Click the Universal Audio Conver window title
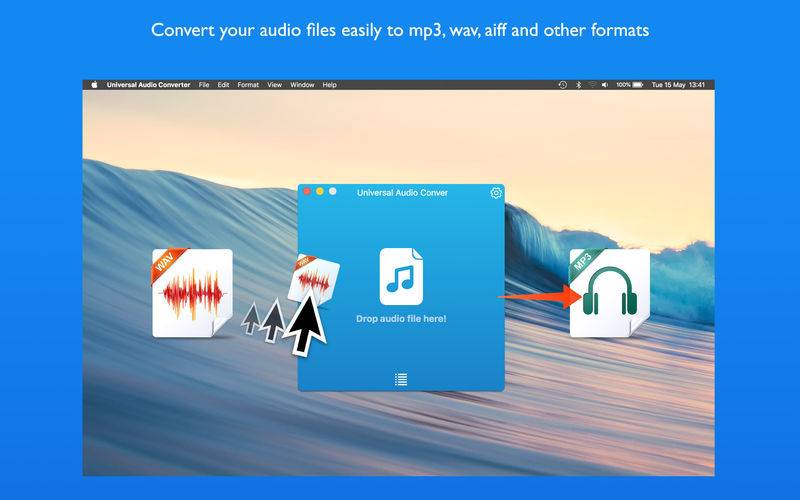This screenshot has width=800, height=500. tap(402, 193)
